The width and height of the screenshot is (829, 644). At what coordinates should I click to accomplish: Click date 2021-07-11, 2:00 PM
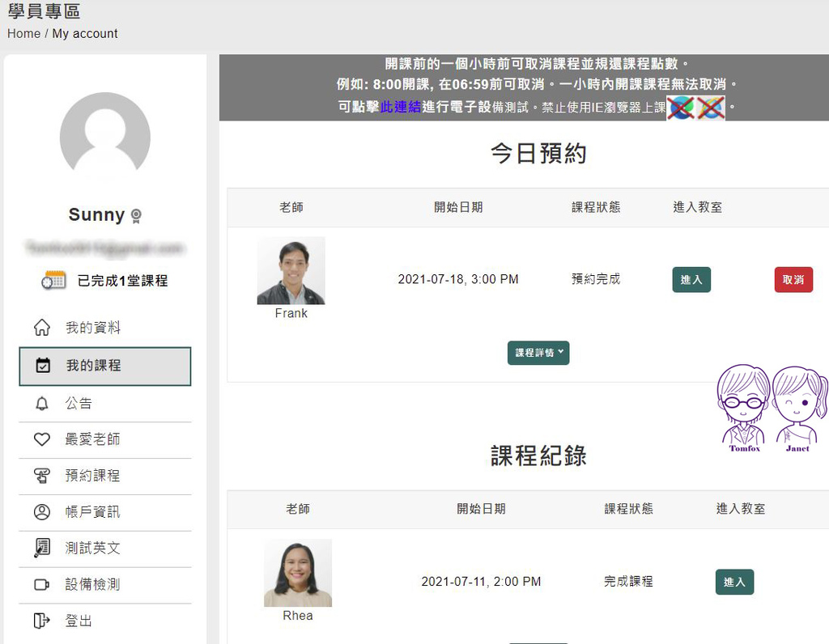pyautogui.click(x=481, y=582)
